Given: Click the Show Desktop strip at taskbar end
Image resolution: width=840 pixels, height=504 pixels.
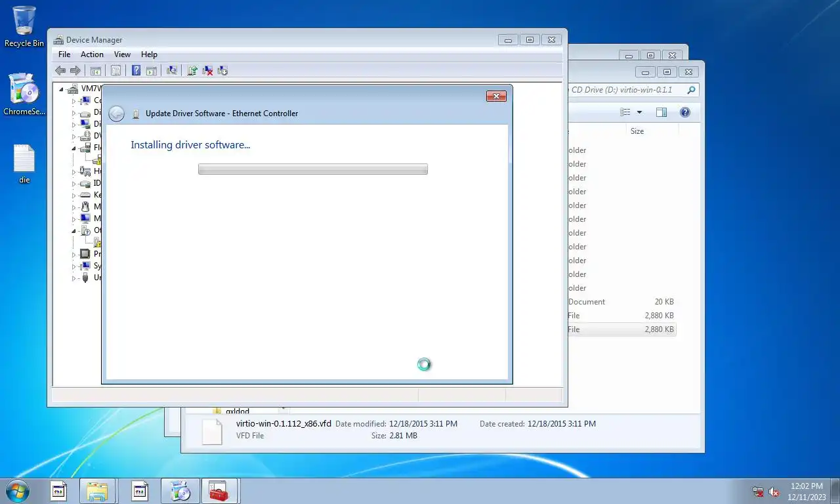Looking at the screenshot, I should [835, 491].
